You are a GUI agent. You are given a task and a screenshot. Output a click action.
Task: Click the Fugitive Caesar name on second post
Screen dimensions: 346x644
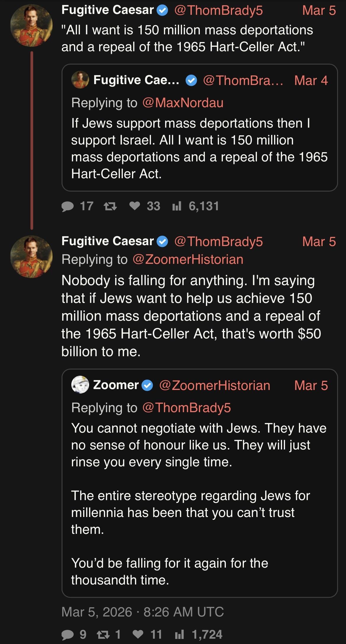click(107, 241)
